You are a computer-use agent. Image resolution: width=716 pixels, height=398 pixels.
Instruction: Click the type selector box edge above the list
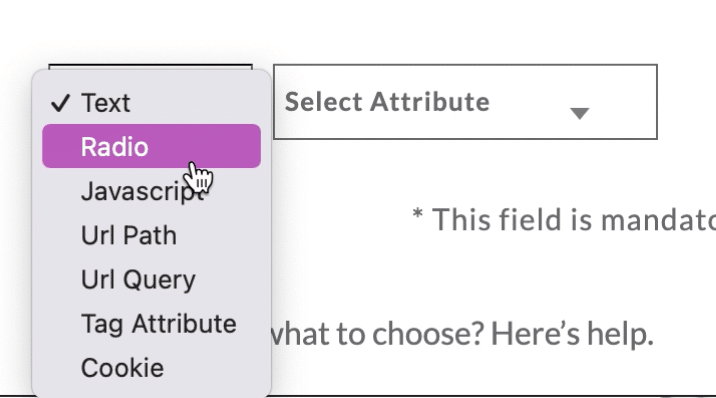pyautogui.click(x=151, y=67)
